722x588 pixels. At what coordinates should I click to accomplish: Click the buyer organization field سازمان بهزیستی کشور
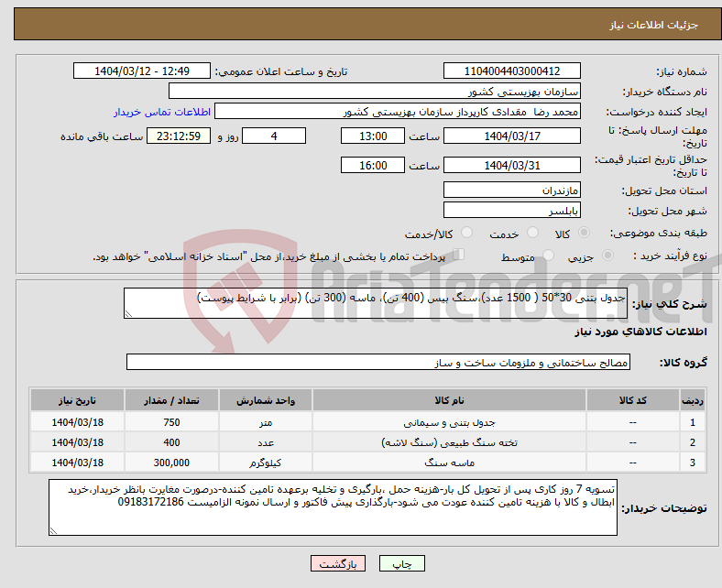(x=375, y=92)
